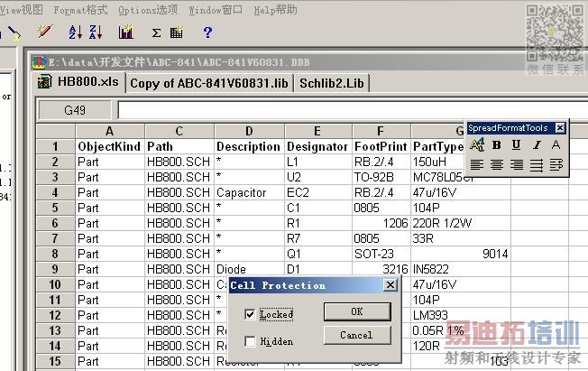Click Cancel in Cell Protection dialog
The image size is (588, 371).
coord(357,335)
